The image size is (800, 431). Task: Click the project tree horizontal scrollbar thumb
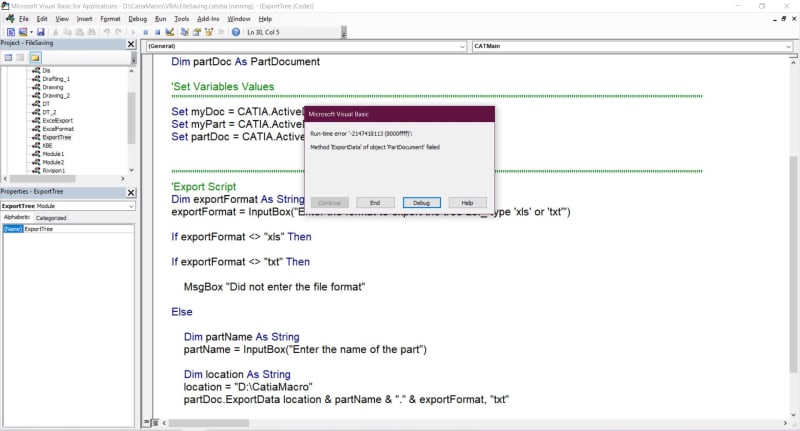tap(42, 179)
